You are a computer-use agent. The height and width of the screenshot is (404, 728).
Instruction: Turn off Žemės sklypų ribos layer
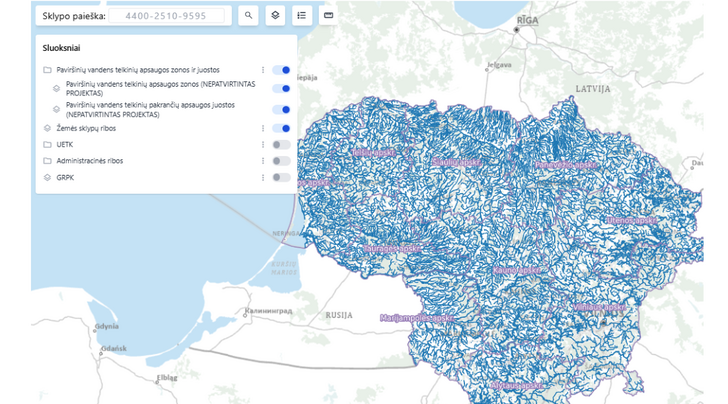281,128
